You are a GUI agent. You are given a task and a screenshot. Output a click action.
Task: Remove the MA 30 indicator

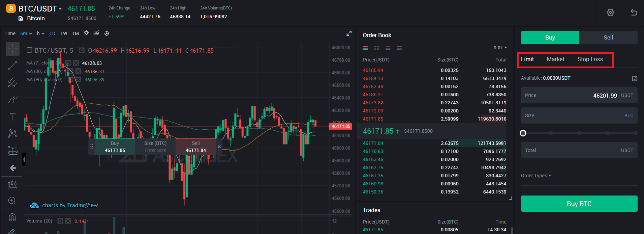[x=78, y=71]
